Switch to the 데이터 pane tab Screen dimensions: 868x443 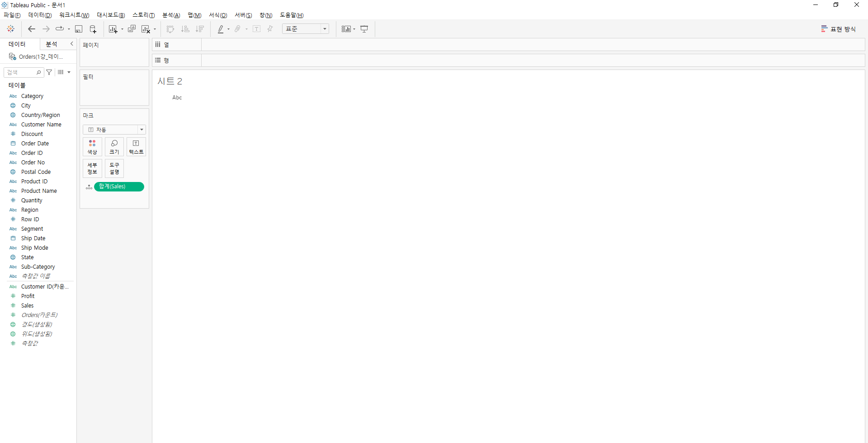17,44
